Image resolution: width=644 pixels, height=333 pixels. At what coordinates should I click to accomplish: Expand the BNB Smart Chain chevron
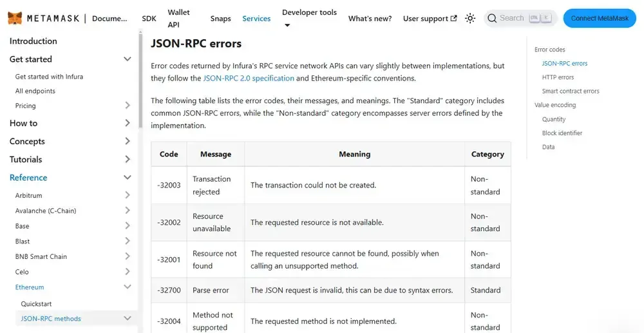[x=128, y=256]
